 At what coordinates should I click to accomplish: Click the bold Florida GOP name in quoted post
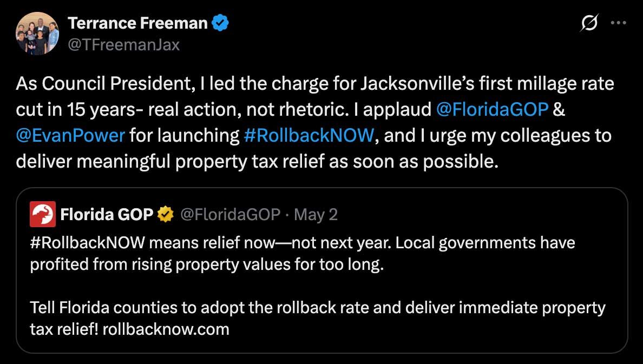[107, 215]
